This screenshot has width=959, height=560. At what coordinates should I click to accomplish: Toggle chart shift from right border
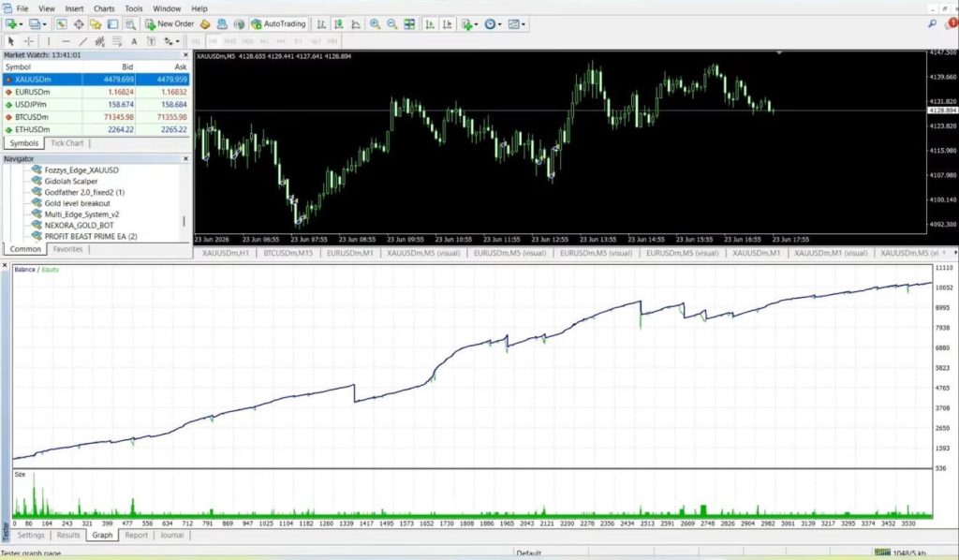pyautogui.click(x=447, y=23)
